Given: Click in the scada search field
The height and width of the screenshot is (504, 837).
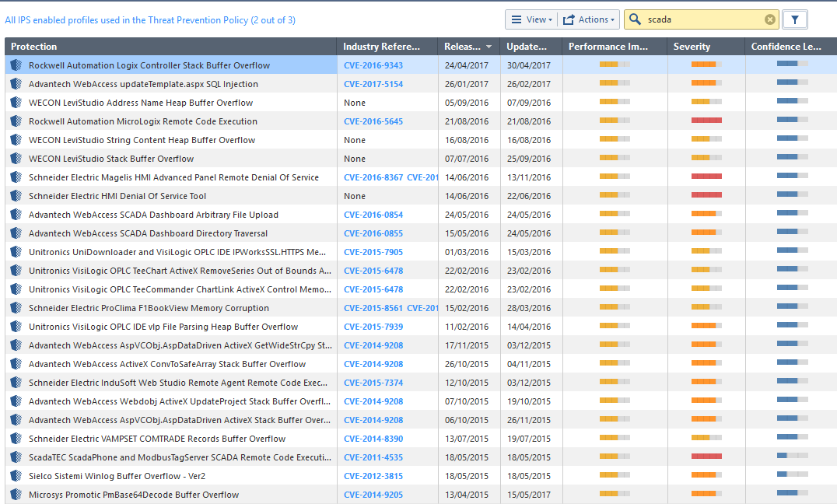Looking at the screenshot, I should pyautogui.click(x=702, y=19).
